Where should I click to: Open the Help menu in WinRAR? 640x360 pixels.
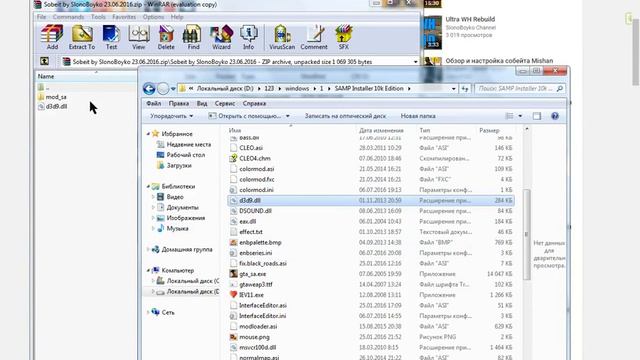point(177,17)
